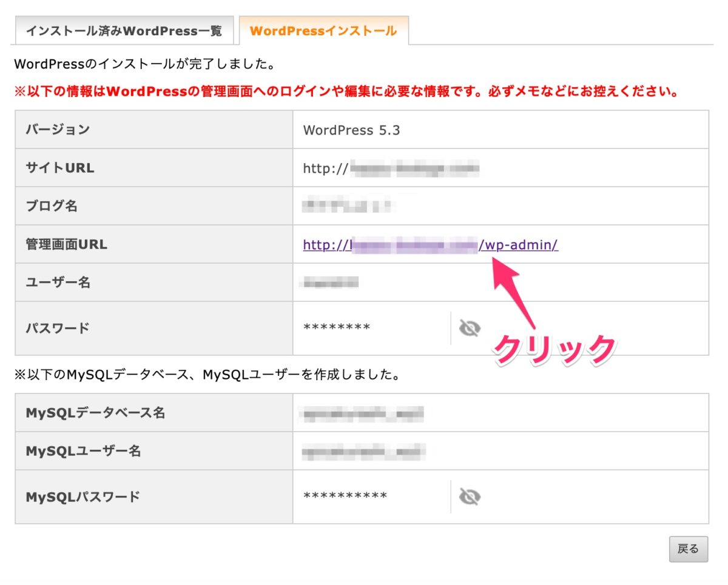Screen dimensions: 728x585
Task: Click the 管理画面URL row label
Action: (x=66, y=244)
